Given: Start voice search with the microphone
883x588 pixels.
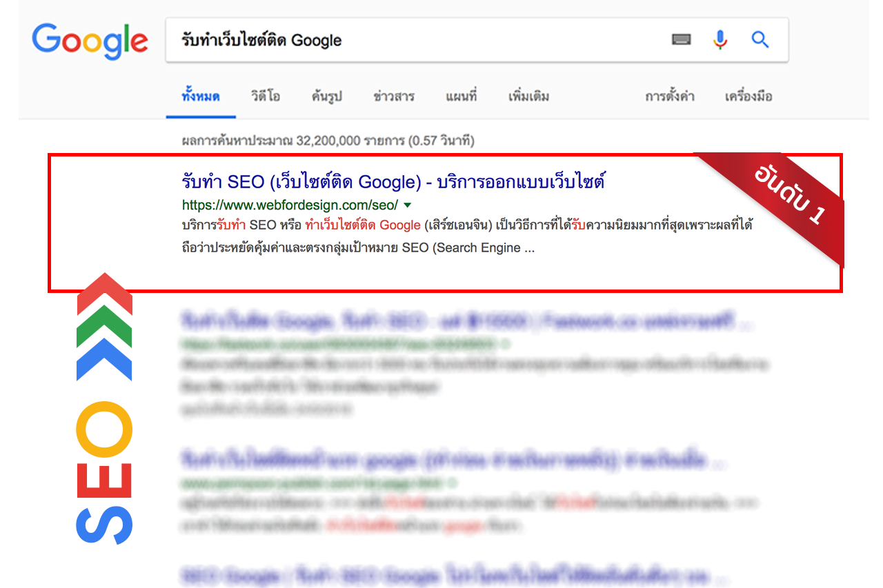Looking at the screenshot, I should click(x=720, y=40).
